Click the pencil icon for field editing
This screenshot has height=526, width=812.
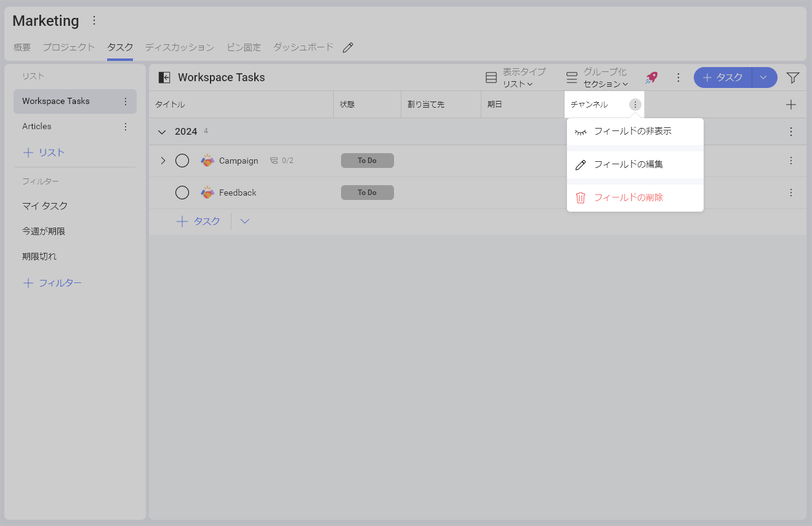coord(581,165)
